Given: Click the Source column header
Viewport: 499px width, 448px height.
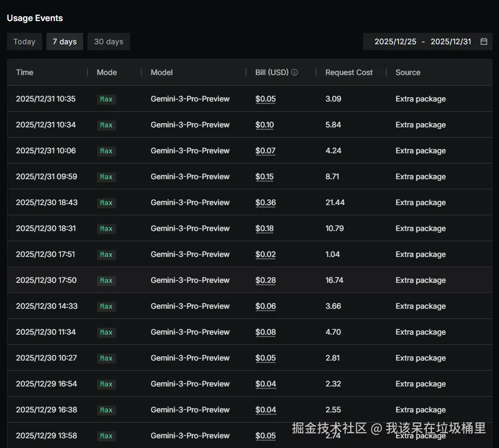Looking at the screenshot, I should click(407, 72).
